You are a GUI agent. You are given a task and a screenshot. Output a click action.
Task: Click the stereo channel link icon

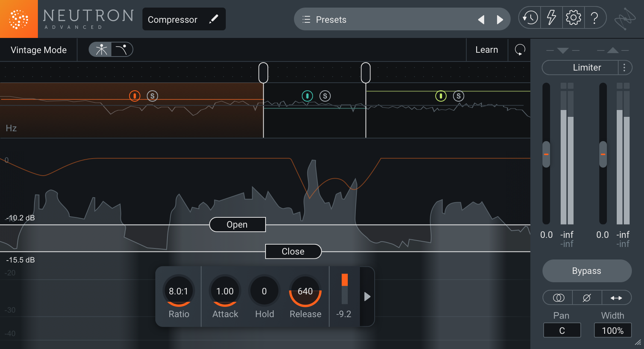click(558, 298)
